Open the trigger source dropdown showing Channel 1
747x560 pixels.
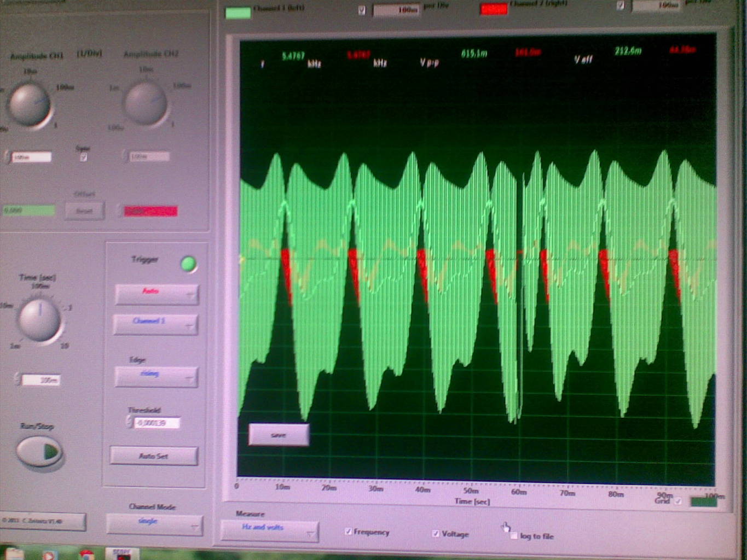tap(155, 324)
